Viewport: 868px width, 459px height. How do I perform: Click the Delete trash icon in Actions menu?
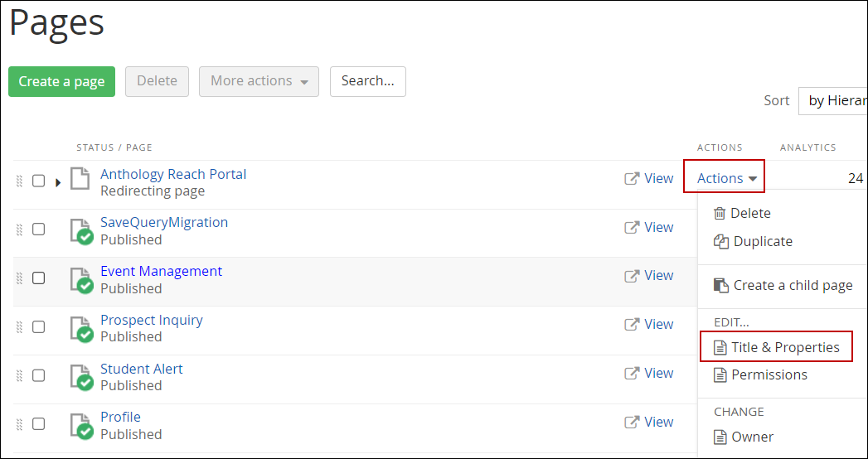pos(720,214)
